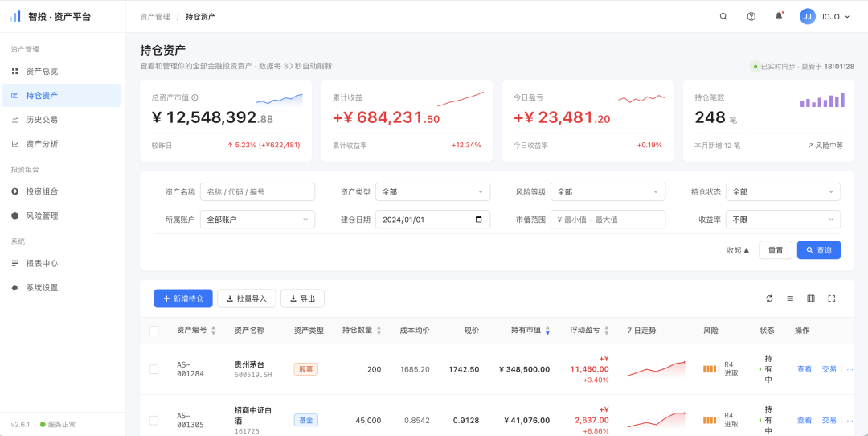
Task: Sort by 持仓数量 using its sort arrows
Action: (x=379, y=331)
